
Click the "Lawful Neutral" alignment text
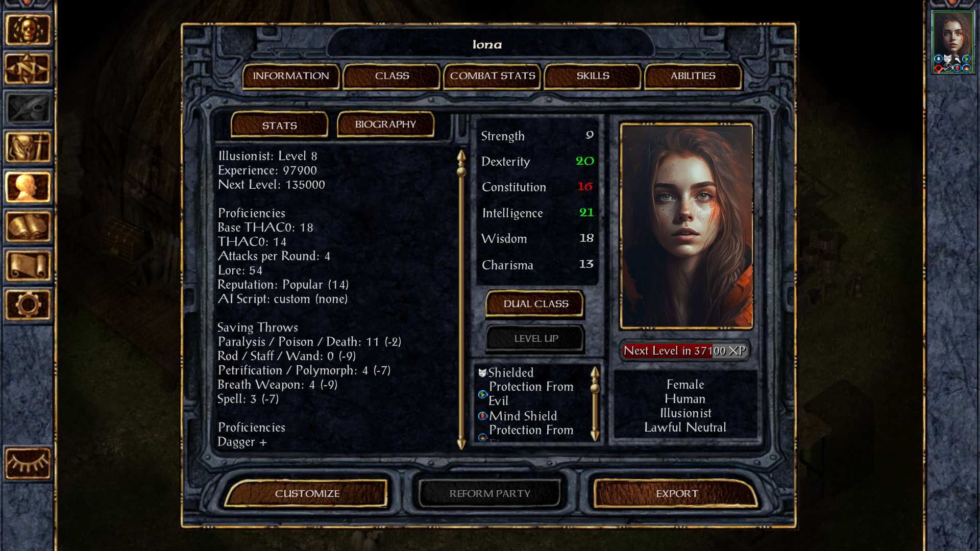tap(685, 428)
